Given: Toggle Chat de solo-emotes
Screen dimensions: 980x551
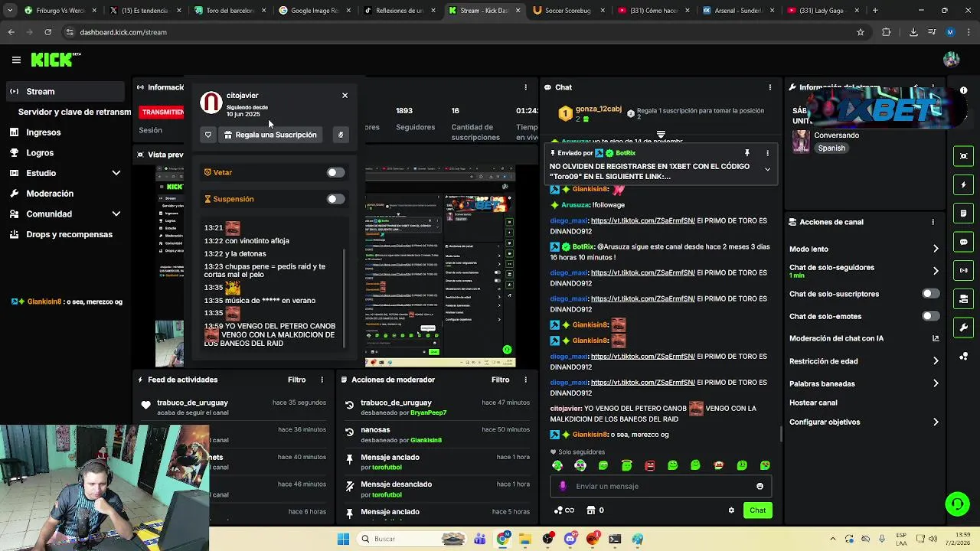Looking at the screenshot, I should [x=930, y=316].
